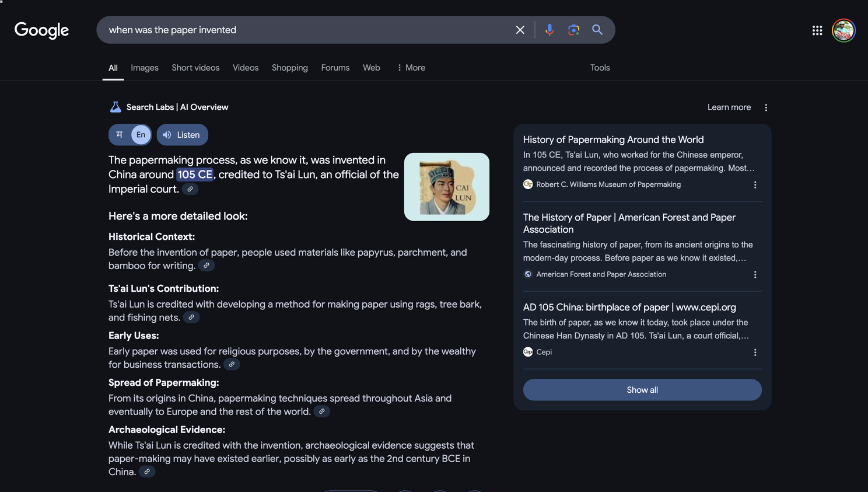Open AI Overview three-dot options menu
This screenshot has height=492, width=868.
[766, 107]
